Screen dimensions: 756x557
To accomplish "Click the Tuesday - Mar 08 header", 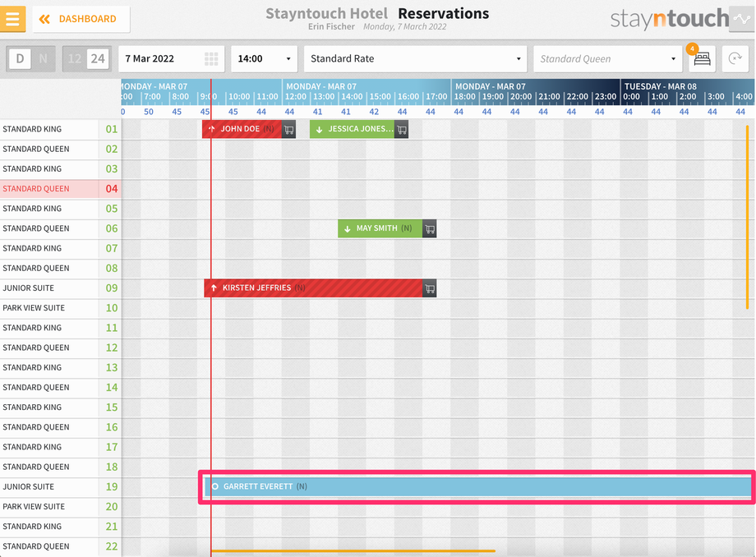I will 661,86.
